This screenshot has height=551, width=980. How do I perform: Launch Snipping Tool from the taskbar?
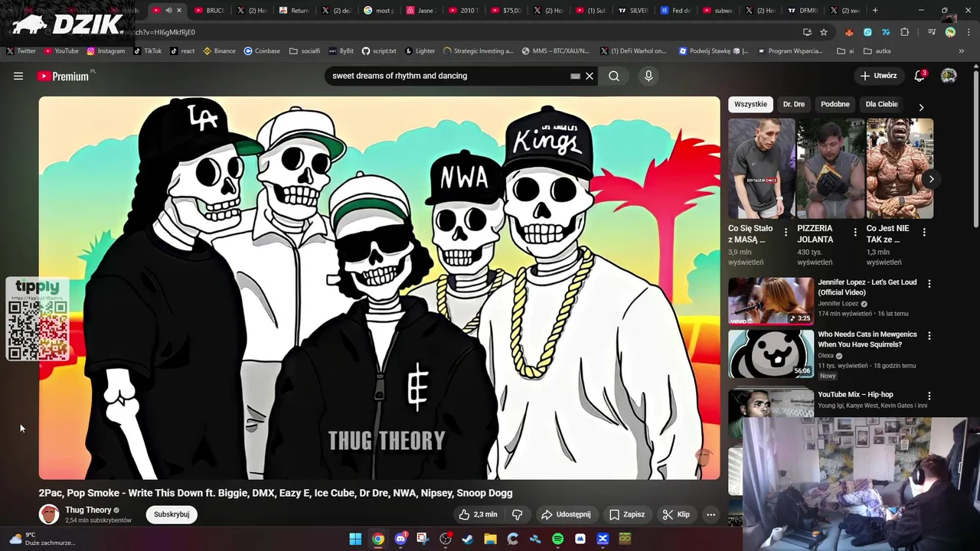tap(423, 539)
